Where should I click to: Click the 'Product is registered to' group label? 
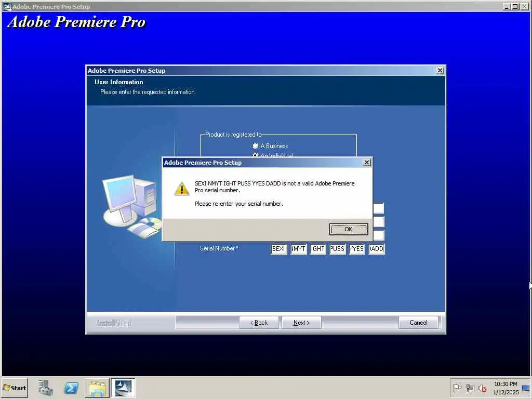click(233, 135)
